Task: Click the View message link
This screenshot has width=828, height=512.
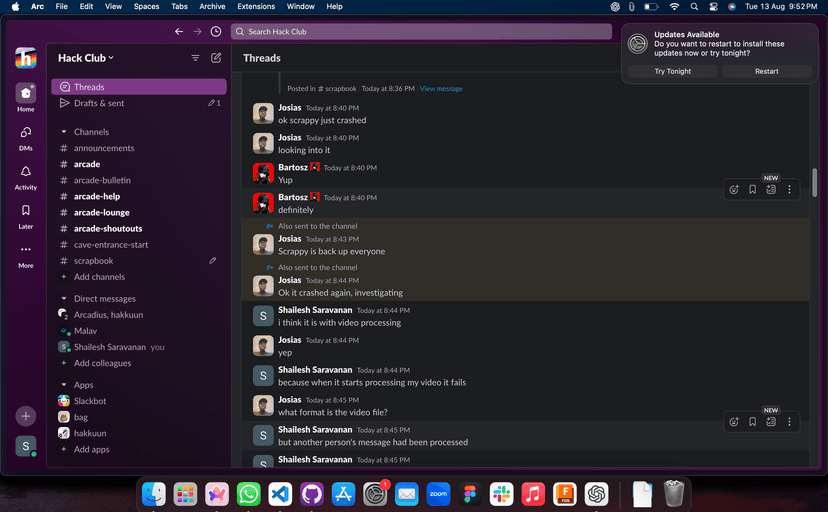Action: (x=441, y=89)
